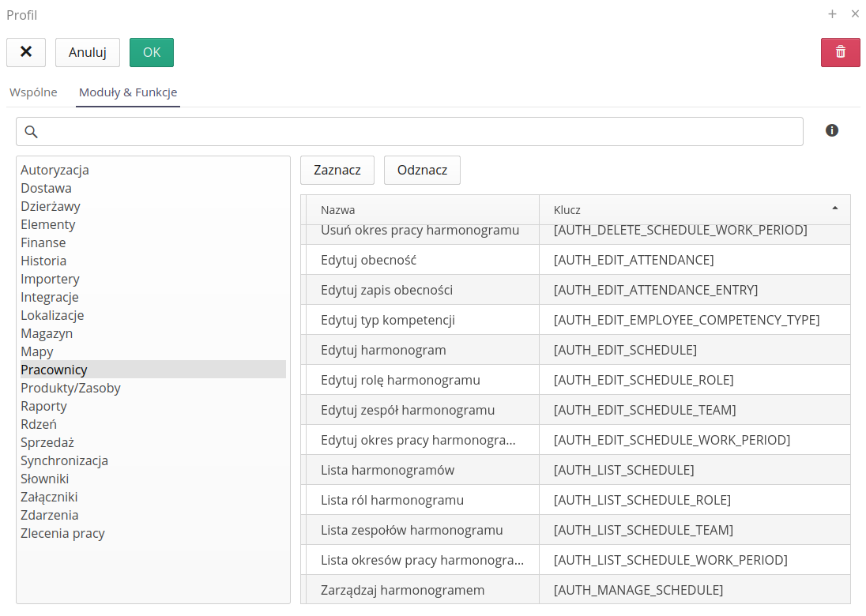The image size is (866, 616).
Task: Select Autoryzacja in the module list
Action: [55, 170]
